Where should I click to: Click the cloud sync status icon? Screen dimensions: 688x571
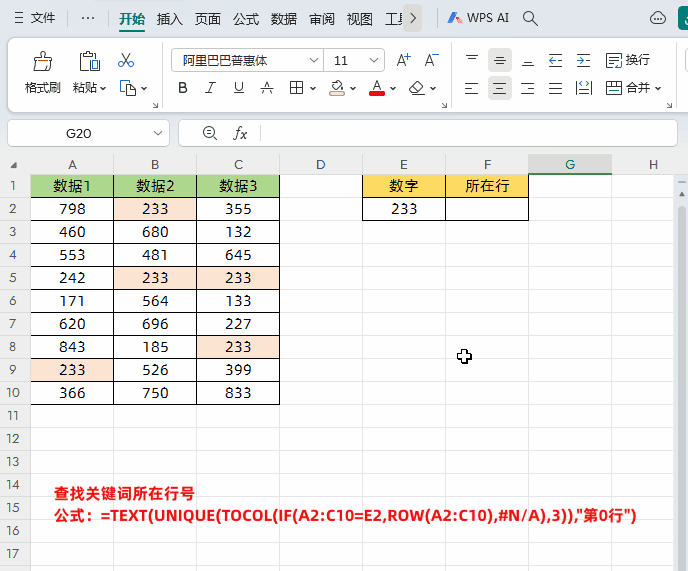pyautogui.click(x=658, y=18)
